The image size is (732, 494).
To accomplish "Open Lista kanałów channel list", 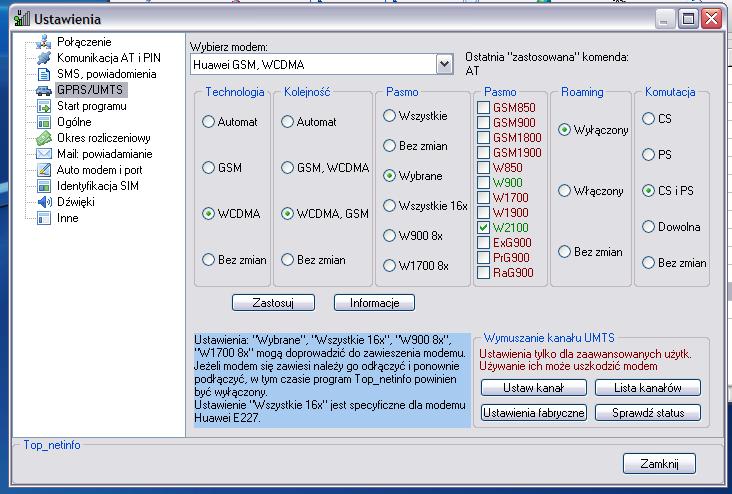I will click(647, 388).
